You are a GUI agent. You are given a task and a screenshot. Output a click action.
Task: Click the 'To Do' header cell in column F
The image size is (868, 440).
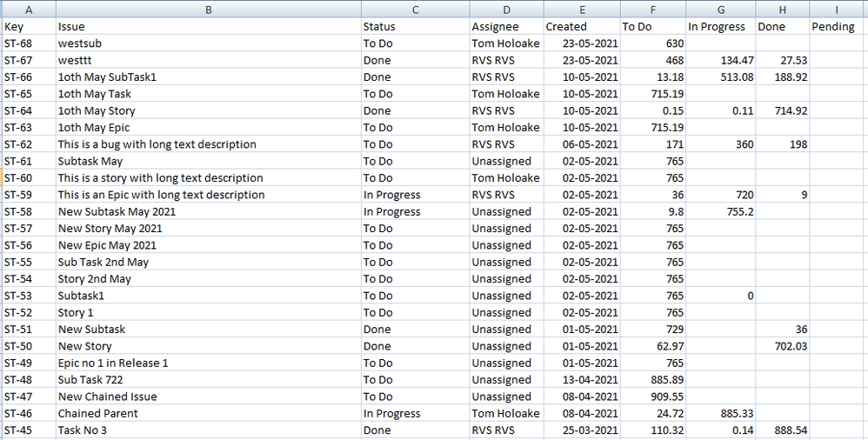point(653,27)
